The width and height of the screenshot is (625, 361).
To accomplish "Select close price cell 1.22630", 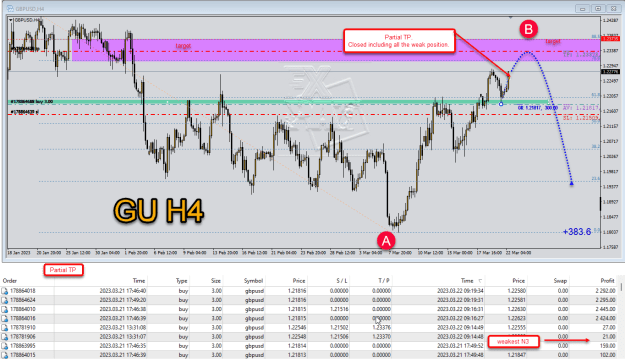I will 517,309.
